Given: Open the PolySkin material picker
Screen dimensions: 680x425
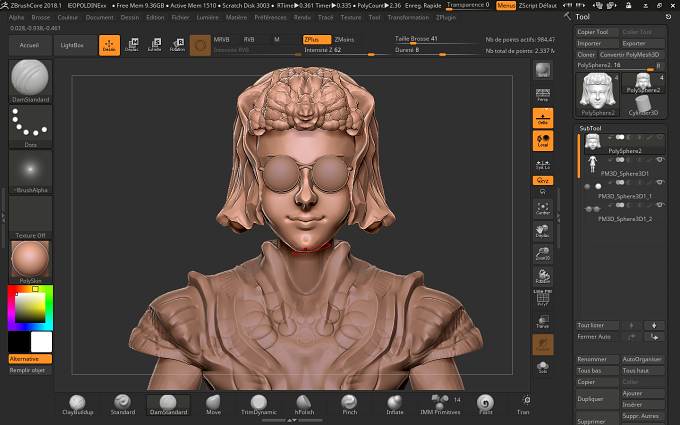Looking at the screenshot, I should [x=30, y=262].
